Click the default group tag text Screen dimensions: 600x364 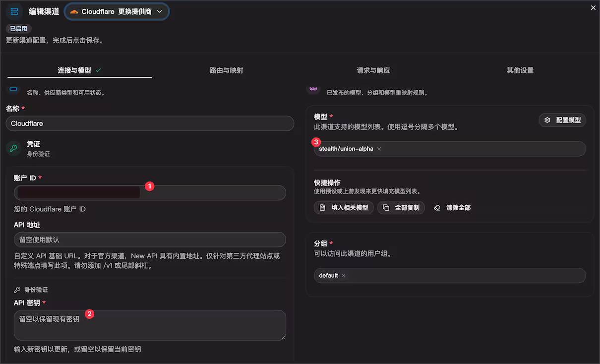click(328, 276)
